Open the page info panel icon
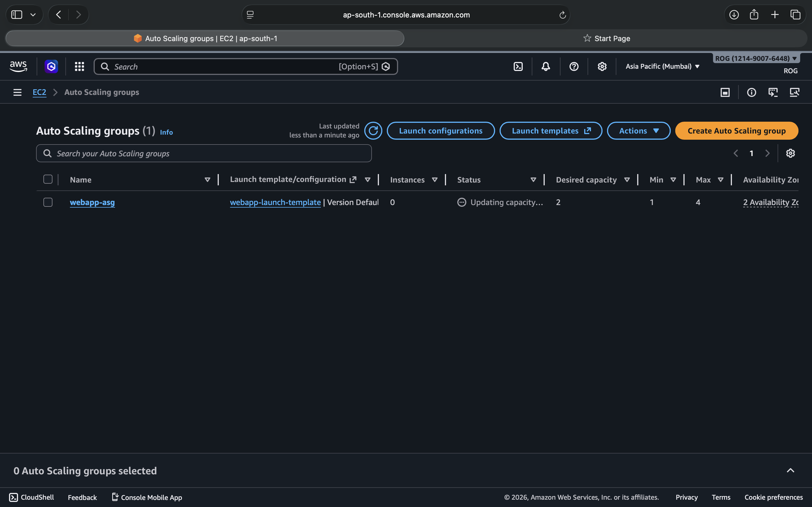Viewport: 812px width, 507px height. tap(751, 92)
